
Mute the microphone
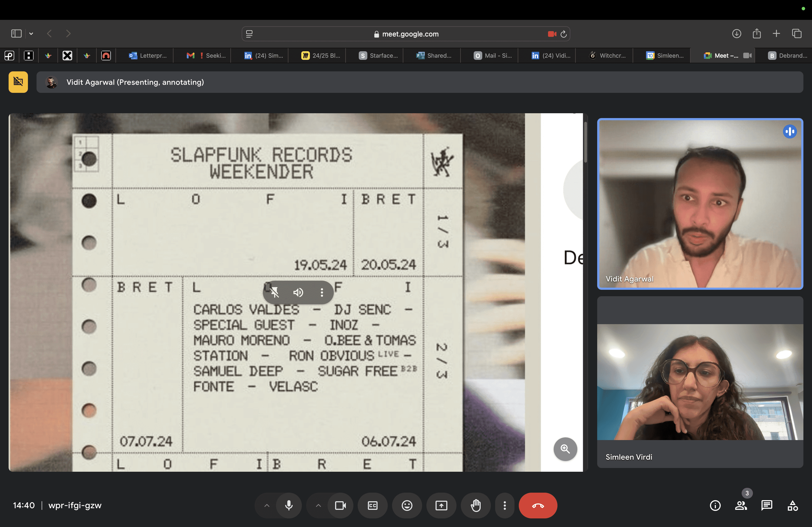click(x=289, y=506)
